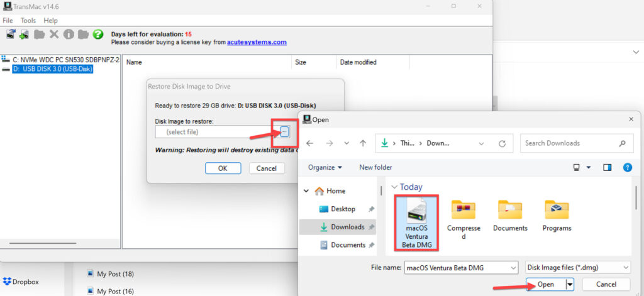This screenshot has width=644, height=296.
Task: Select macOS Ventura Beta DMG file
Action: (417, 222)
